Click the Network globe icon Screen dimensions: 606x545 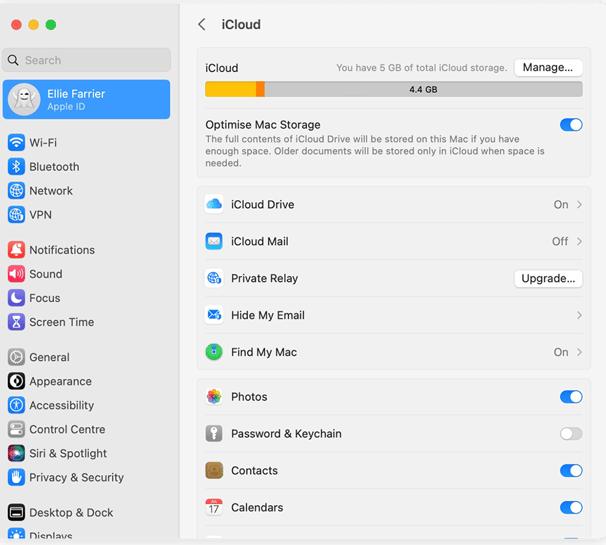[x=16, y=191]
